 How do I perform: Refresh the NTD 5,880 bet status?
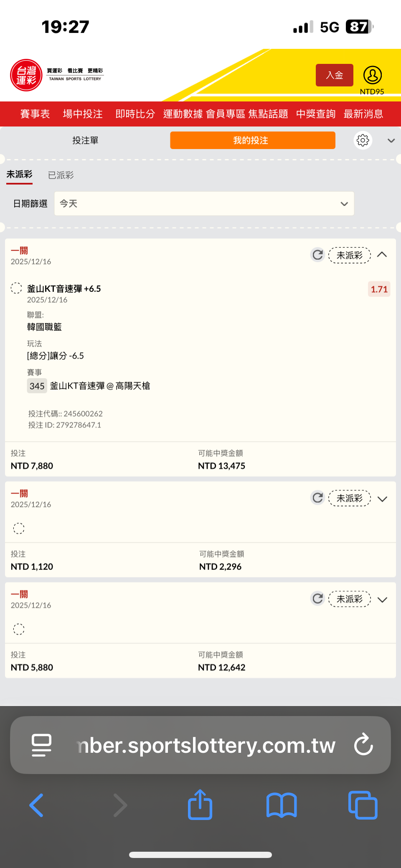318,599
